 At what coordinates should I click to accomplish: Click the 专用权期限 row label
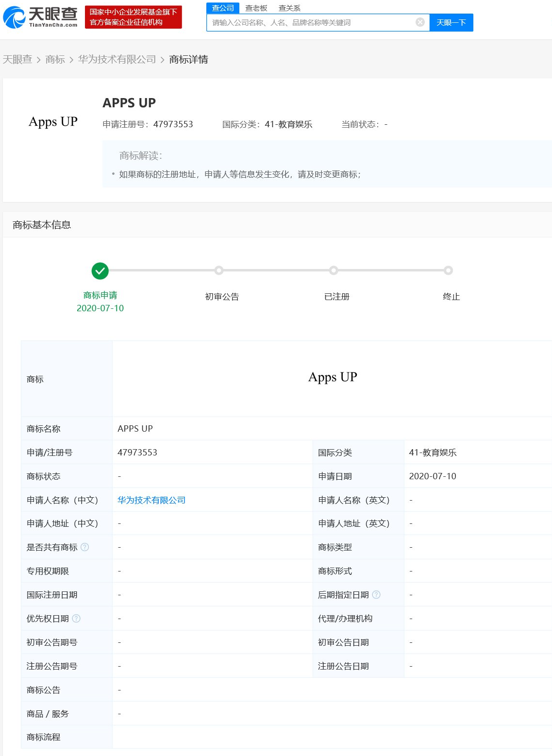click(48, 571)
